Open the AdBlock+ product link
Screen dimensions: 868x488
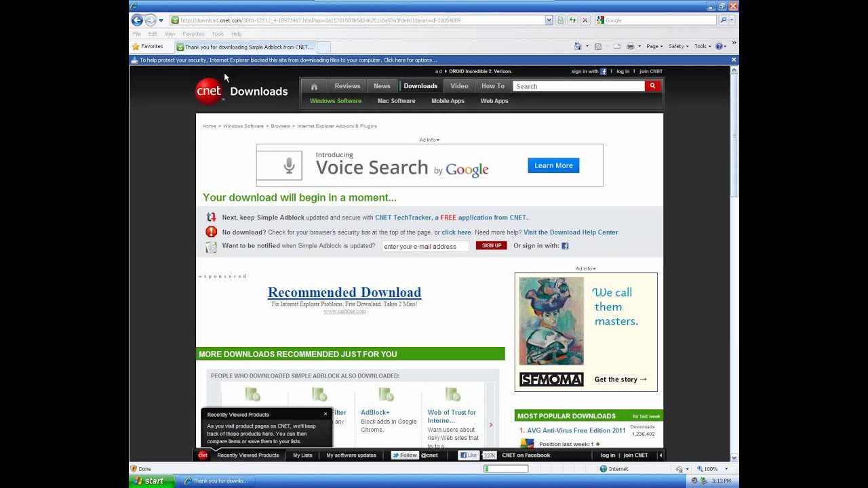(375, 412)
